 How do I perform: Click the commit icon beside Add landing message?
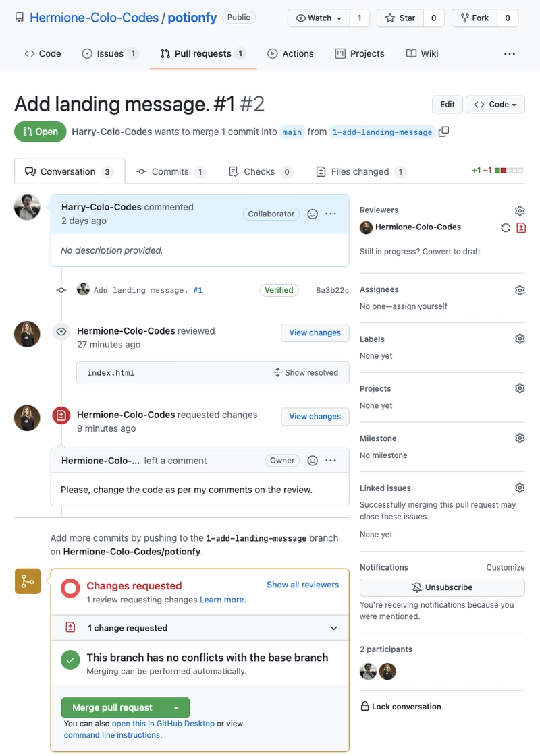(x=61, y=290)
